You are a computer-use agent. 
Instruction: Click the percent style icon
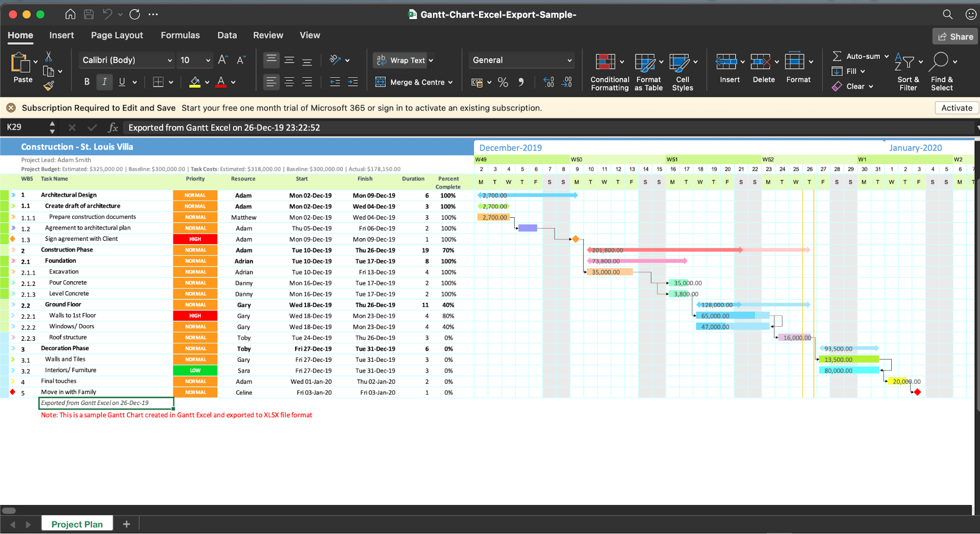tap(503, 82)
